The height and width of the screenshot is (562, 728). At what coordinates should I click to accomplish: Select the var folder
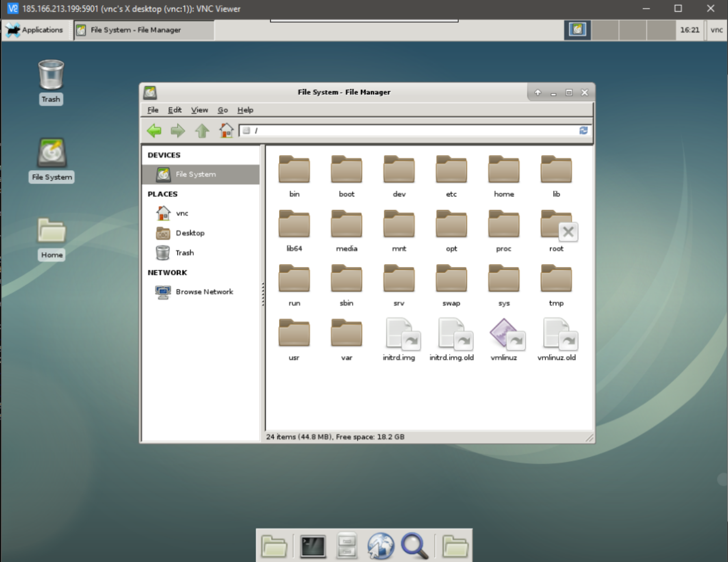click(x=346, y=339)
